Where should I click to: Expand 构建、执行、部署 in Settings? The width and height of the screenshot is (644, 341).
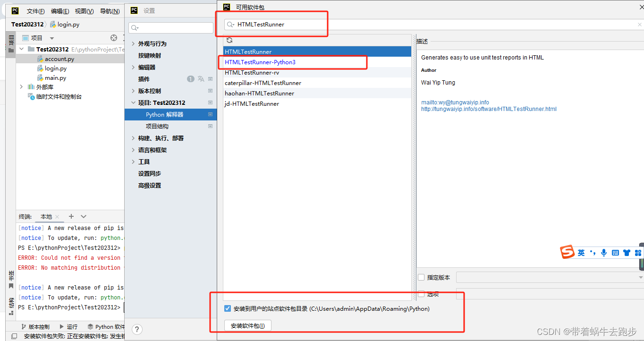(x=133, y=138)
